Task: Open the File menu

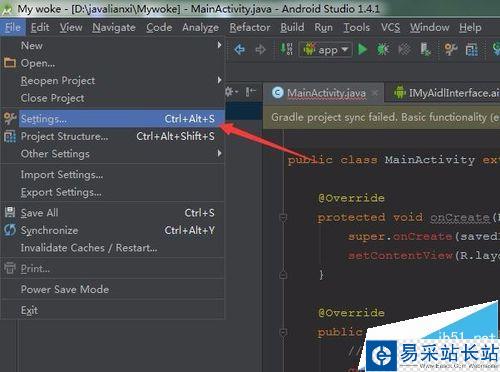Action: coord(13,27)
